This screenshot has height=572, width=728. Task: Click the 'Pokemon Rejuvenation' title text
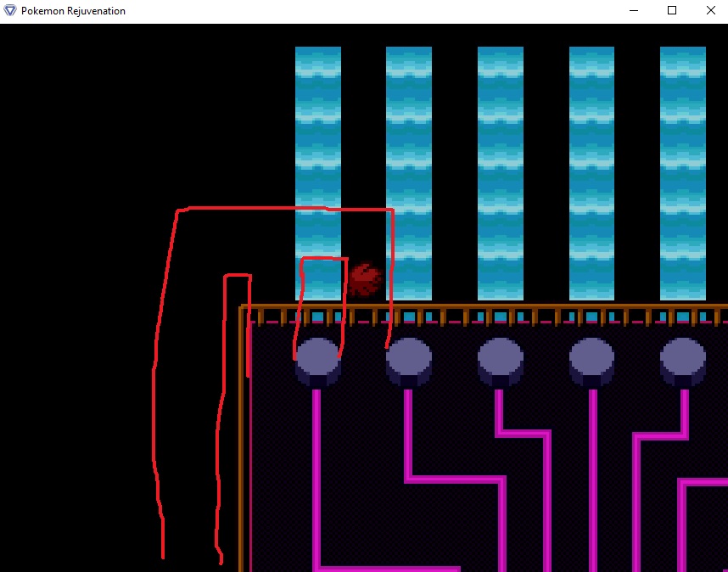pos(73,11)
